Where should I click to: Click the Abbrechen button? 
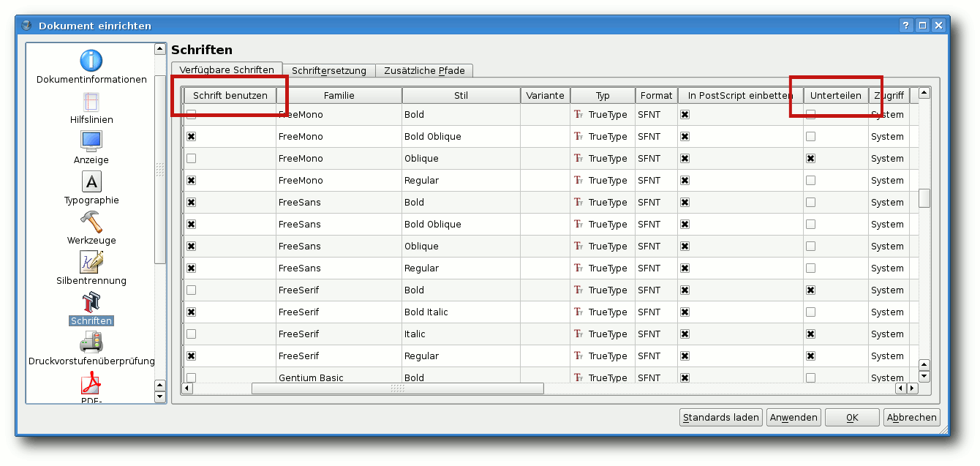click(x=911, y=417)
